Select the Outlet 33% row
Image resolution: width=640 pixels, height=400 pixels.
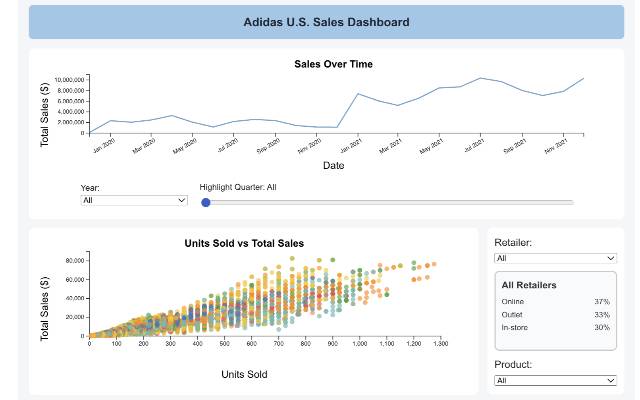tap(556, 315)
